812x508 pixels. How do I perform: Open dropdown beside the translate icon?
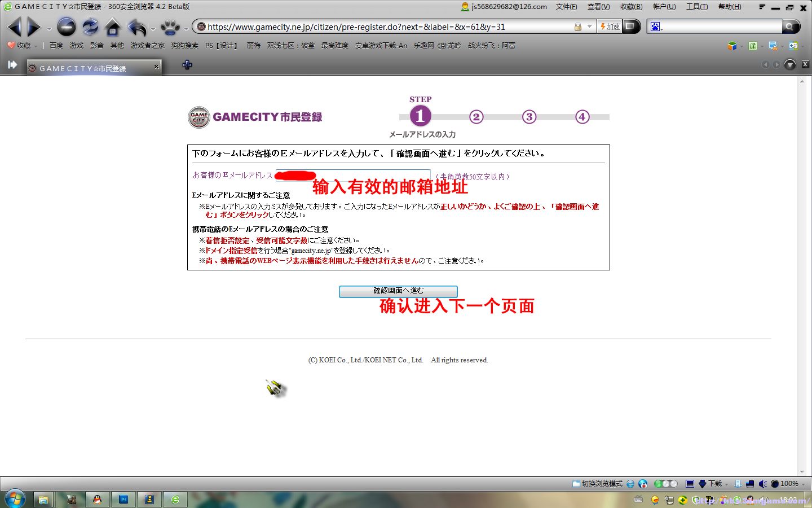pyautogui.click(x=761, y=47)
